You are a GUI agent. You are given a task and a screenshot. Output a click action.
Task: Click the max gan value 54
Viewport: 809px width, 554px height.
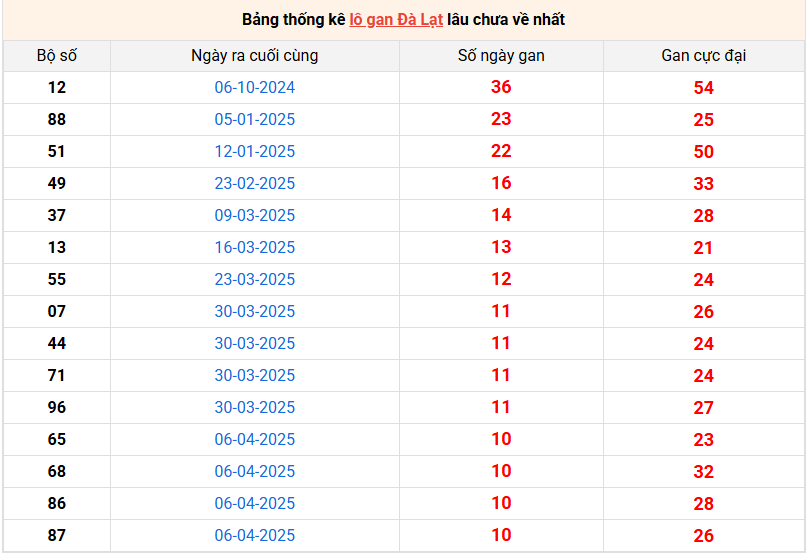coord(704,88)
